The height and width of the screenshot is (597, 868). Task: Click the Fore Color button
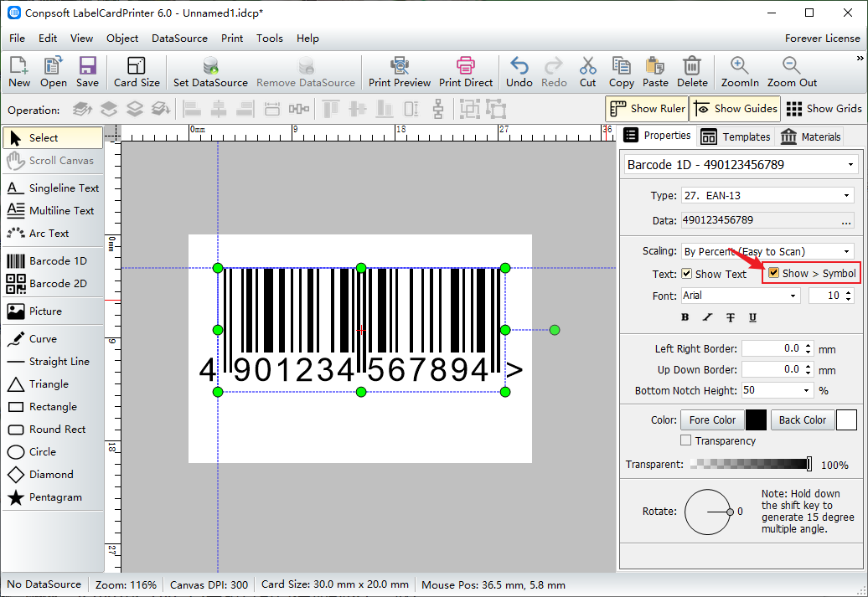click(712, 420)
